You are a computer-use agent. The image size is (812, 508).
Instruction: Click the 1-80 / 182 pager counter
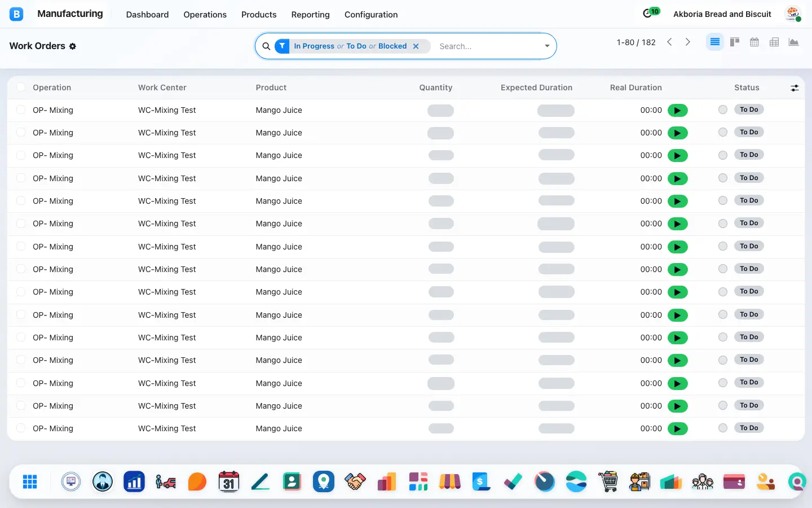click(x=636, y=42)
